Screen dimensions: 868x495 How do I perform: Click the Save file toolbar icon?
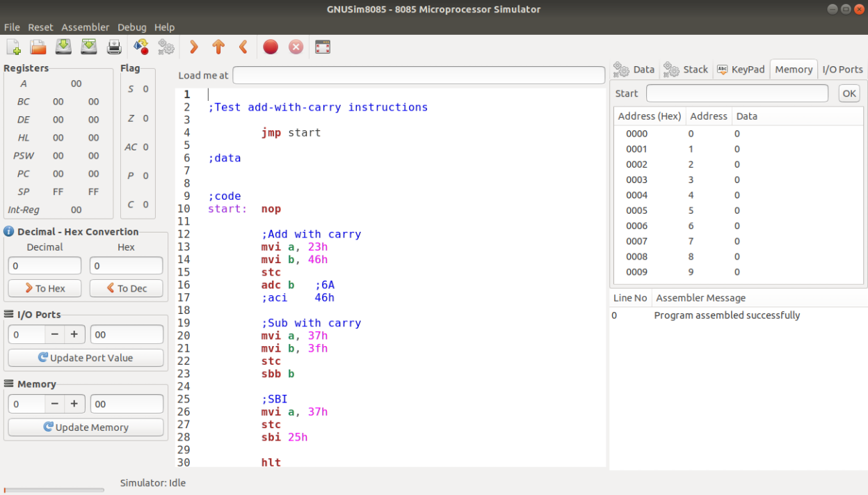click(63, 47)
